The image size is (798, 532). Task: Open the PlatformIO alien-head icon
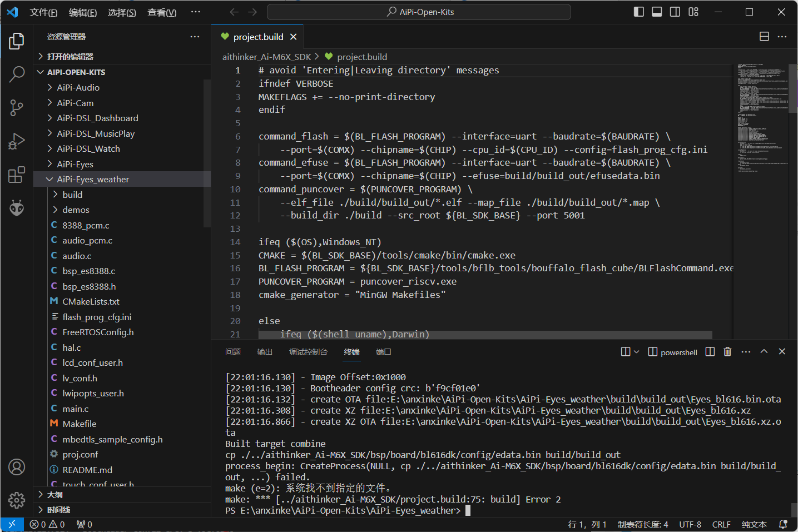pyautogui.click(x=17, y=208)
